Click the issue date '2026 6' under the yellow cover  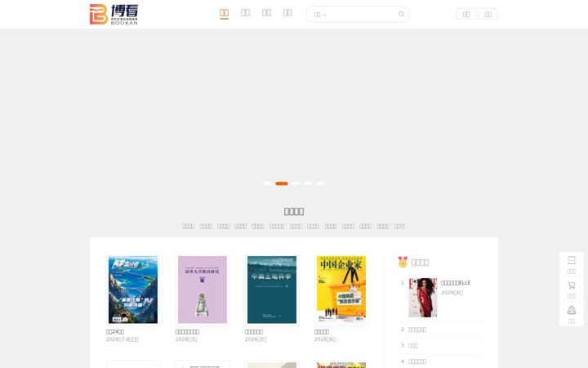click(325, 339)
